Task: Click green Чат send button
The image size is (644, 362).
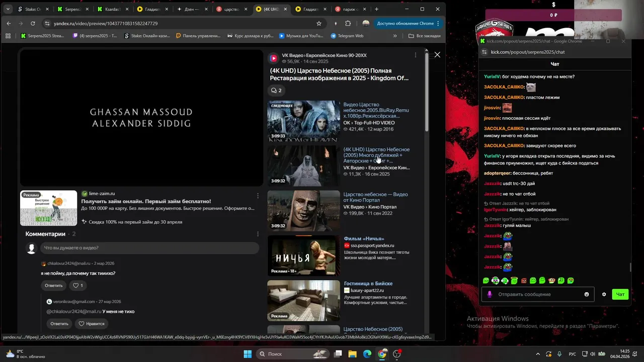Action: coord(620,294)
